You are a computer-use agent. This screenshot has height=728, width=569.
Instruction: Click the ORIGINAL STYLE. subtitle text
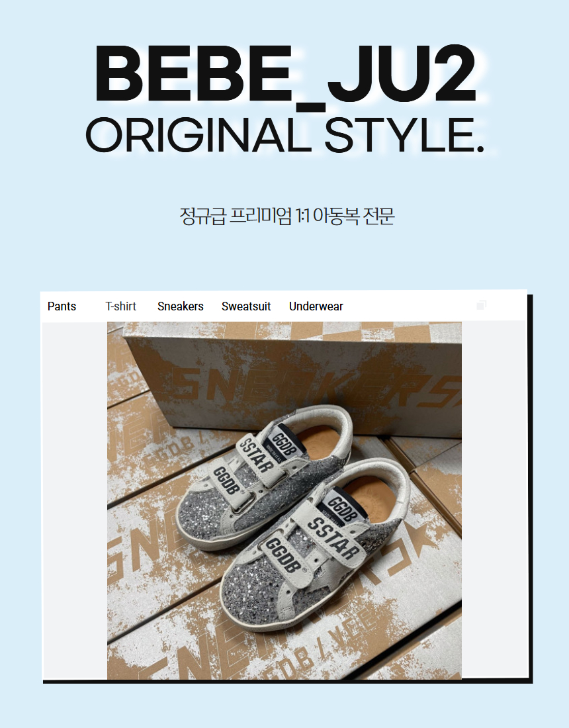pos(285,135)
